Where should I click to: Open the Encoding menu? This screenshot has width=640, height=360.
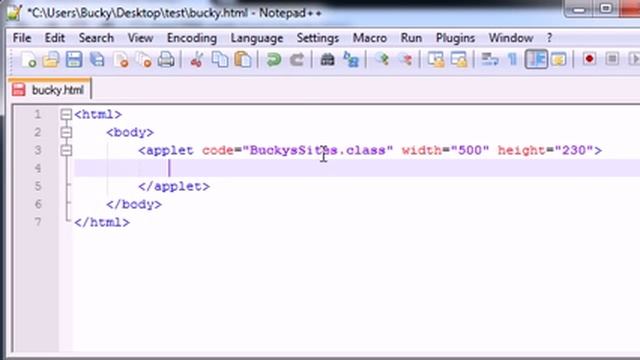tap(192, 38)
